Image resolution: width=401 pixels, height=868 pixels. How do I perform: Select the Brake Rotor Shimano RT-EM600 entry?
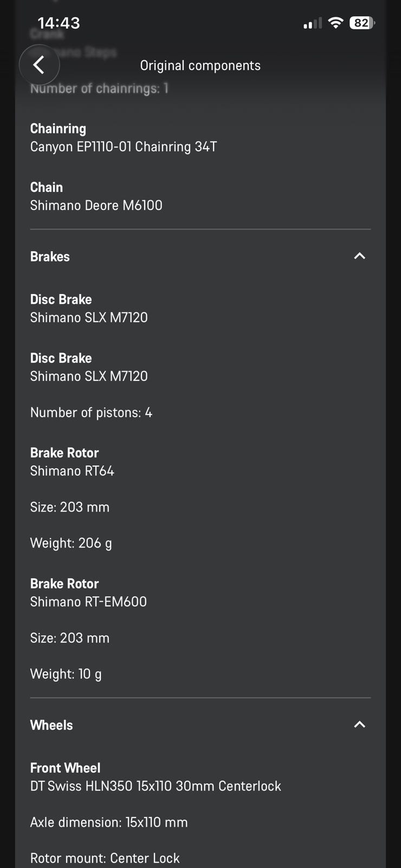(88, 593)
